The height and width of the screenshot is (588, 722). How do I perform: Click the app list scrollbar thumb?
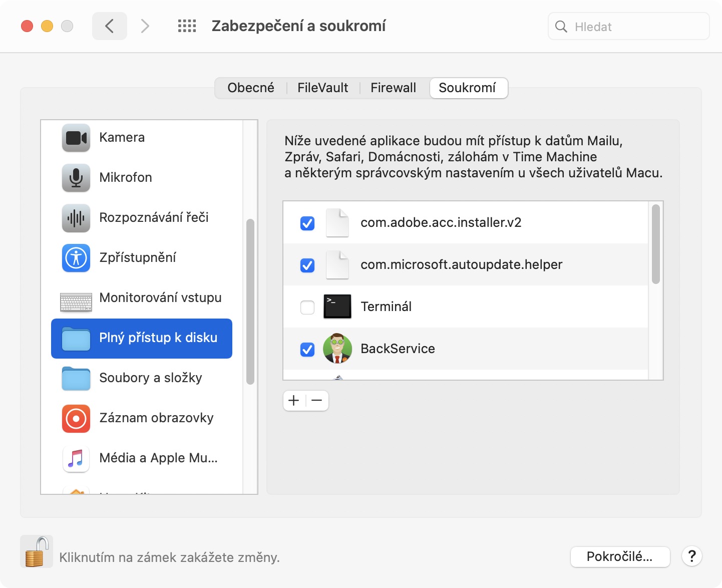656,244
